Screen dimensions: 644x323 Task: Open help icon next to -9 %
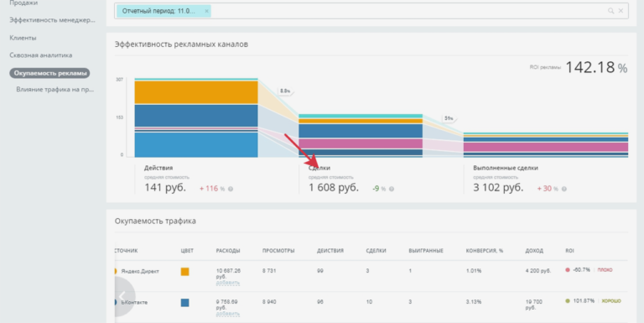click(x=392, y=189)
